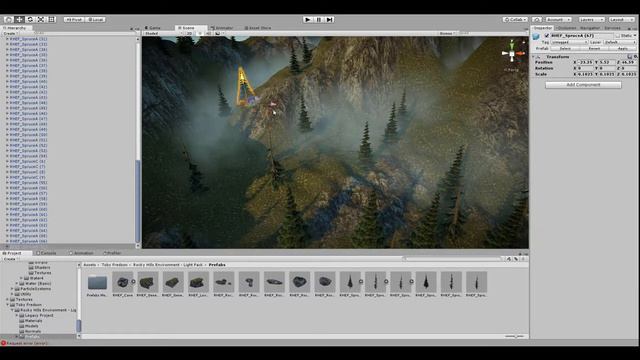Switch to the Asset Store tab

pyautogui.click(x=258, y=28)
